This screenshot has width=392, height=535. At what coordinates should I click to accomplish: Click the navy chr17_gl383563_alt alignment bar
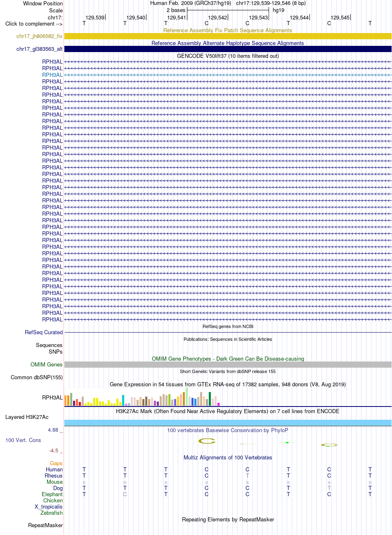[x=228, y=49]
